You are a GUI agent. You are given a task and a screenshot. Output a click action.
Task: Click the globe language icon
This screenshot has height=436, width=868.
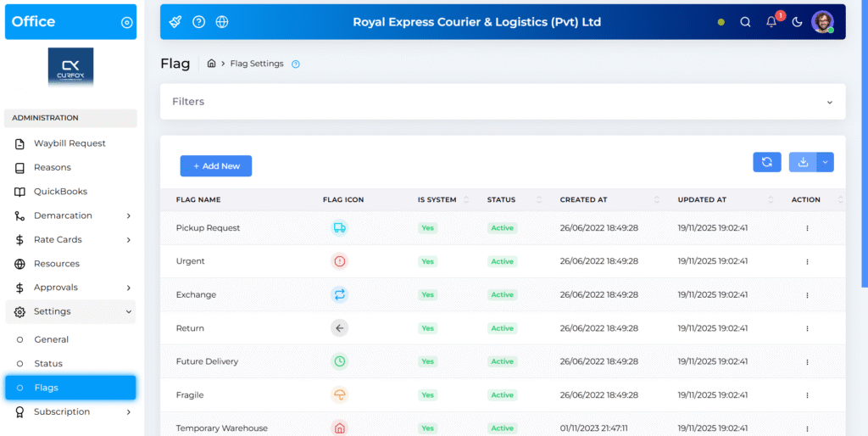tap(222, 22)
